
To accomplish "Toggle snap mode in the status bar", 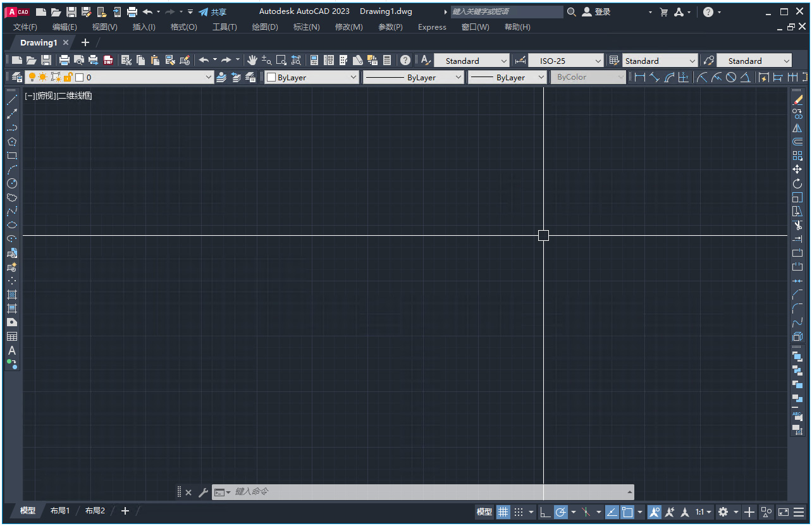I will [519, 512].
